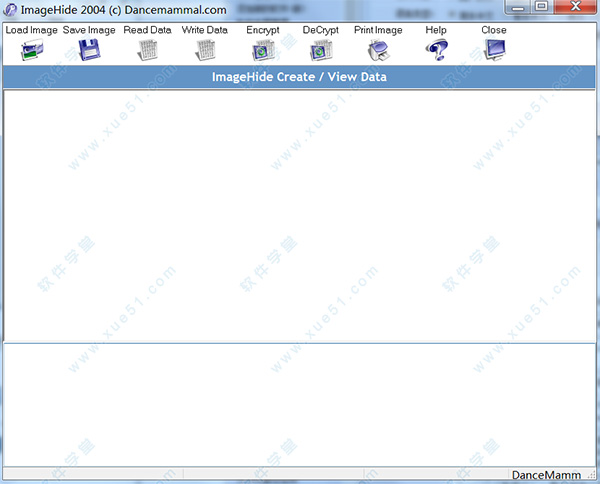Minimize the ImageHide window
The height and width of the screenshot is (484, 600).
[x=518, y=7]
